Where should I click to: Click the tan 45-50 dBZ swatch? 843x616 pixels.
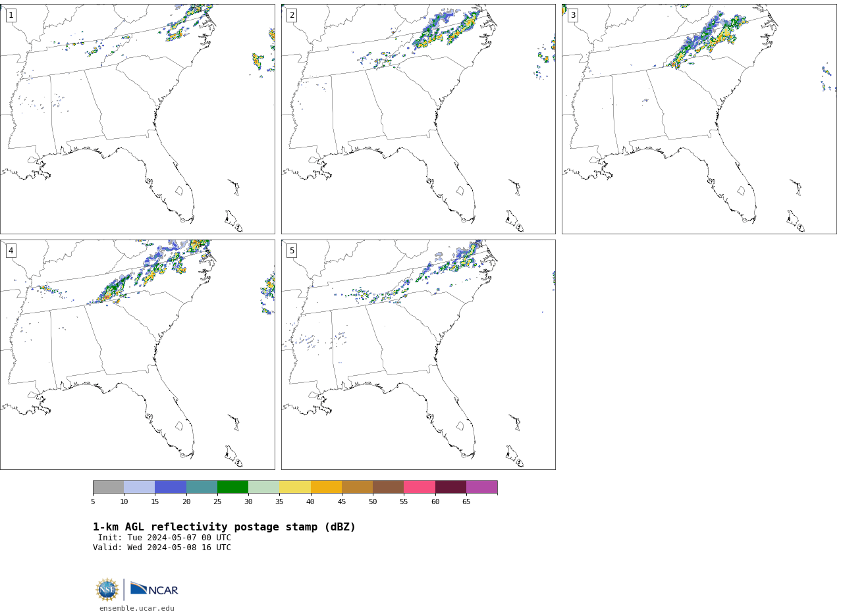357,487
